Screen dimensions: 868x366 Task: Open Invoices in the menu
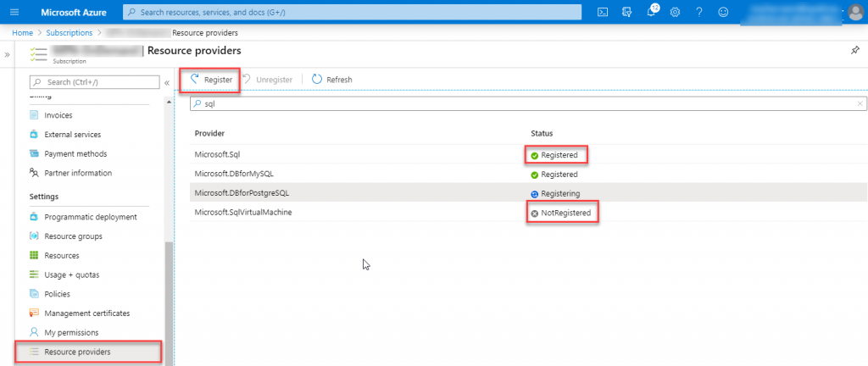58,115
